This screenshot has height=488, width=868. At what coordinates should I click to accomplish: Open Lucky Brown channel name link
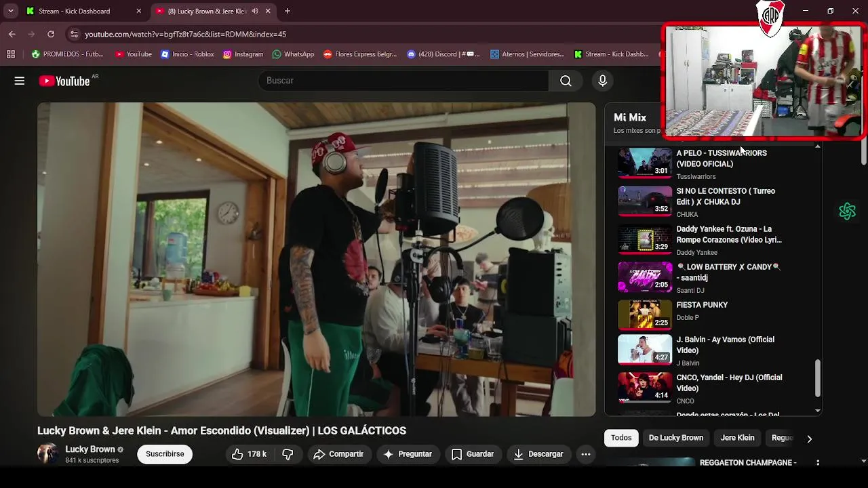(x=90, y=449)
